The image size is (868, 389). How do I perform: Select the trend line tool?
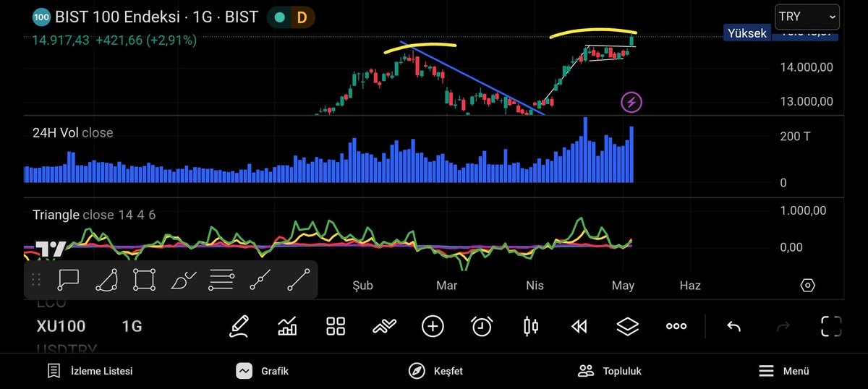tap(298, 279)
